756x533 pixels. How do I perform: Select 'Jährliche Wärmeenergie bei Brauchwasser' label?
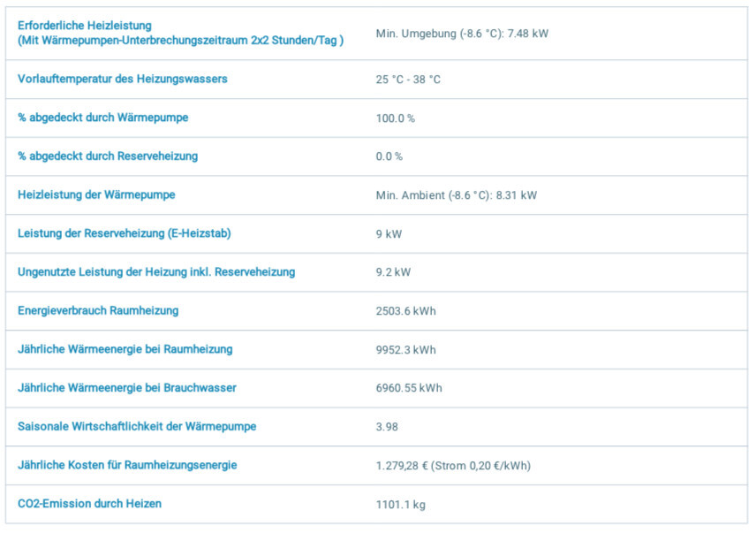click(127, 387)
